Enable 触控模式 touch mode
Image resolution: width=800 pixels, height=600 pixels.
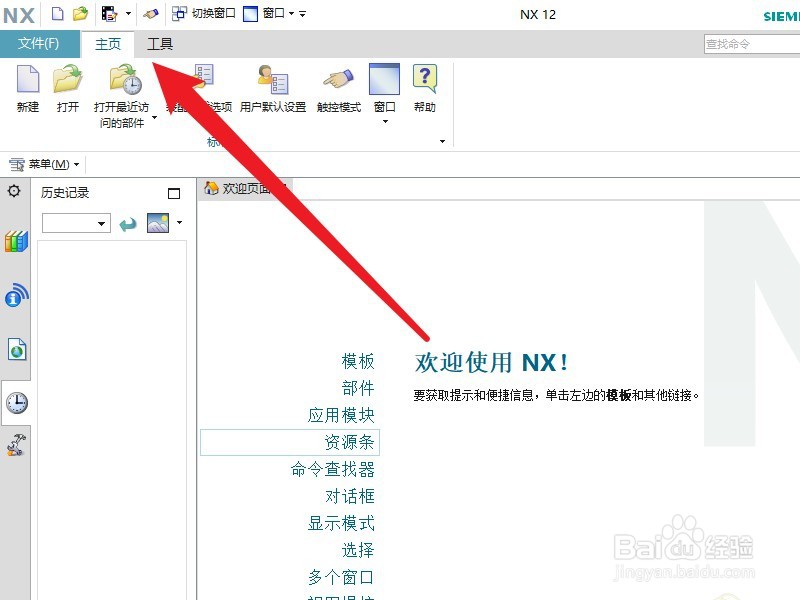click(x=339, y=89)
